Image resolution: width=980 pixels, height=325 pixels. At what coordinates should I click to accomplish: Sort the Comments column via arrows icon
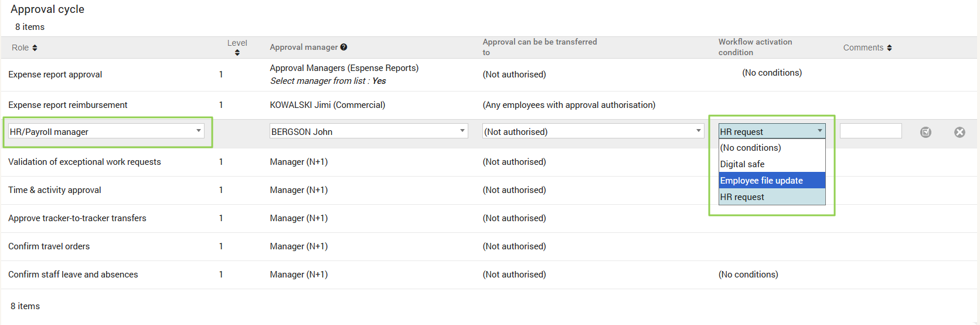coord(889,48)
